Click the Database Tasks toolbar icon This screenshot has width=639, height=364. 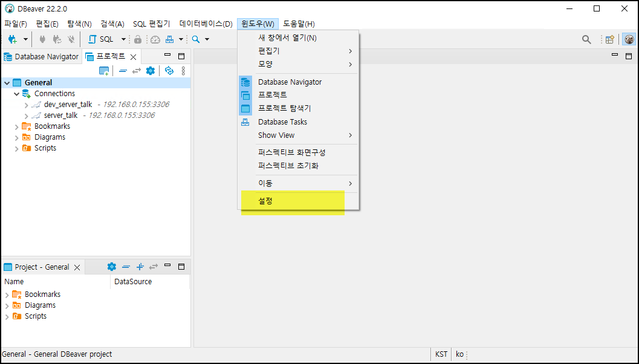click(169, 39)
